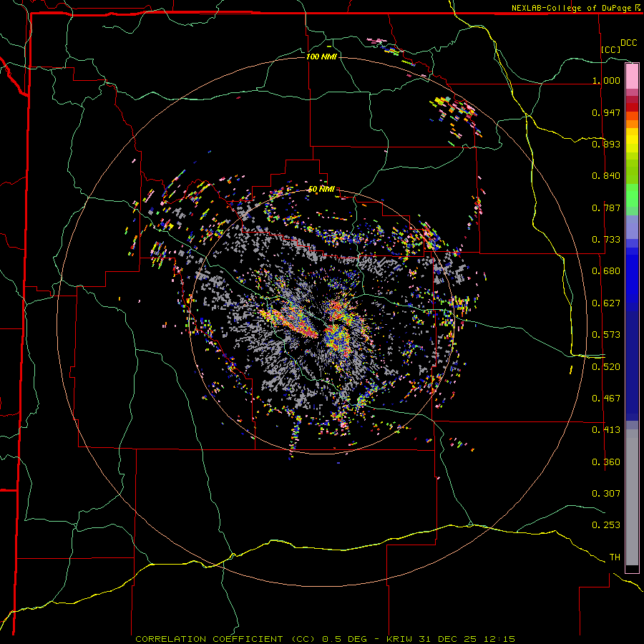The height and width of the screenshot is (644, 644).
Task: Click the KRIW station identifier in caption
Action: [x=399, y=639]
